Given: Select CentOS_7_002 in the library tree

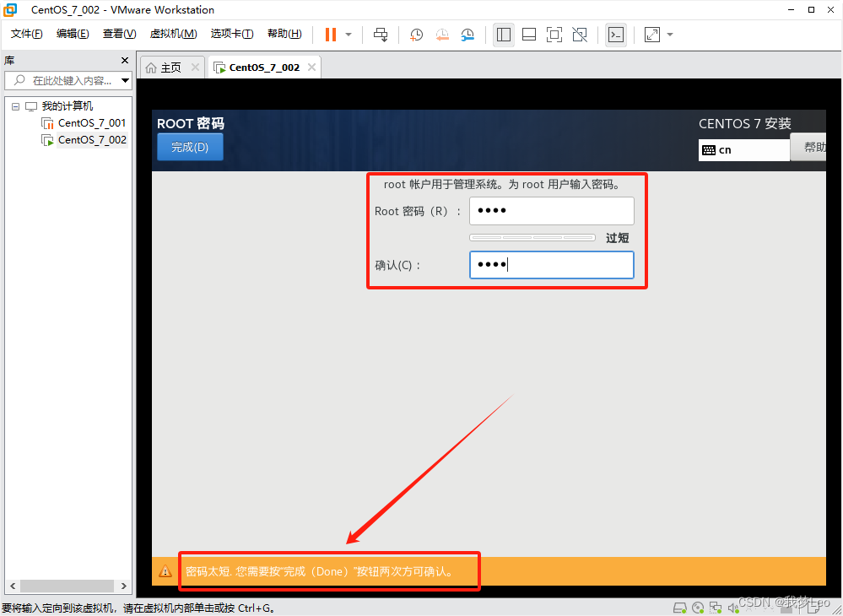Looking at the screenshot, I should click(92, 140).
